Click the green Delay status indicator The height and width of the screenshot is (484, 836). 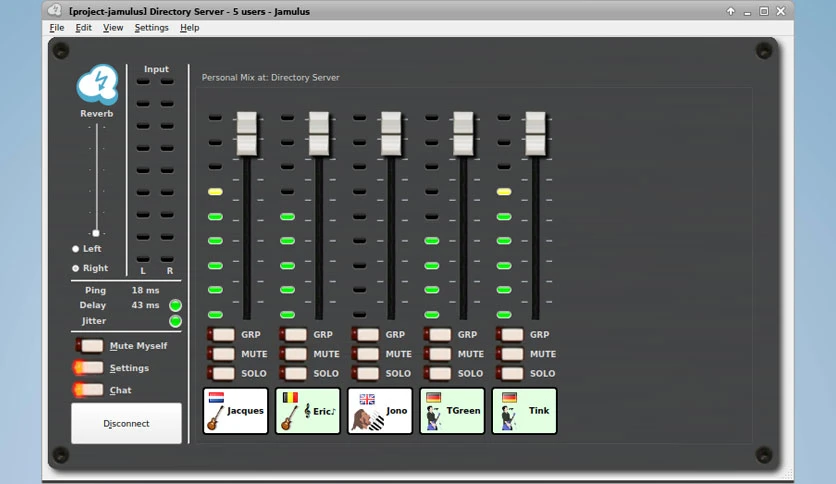click(x=175, y=305)
